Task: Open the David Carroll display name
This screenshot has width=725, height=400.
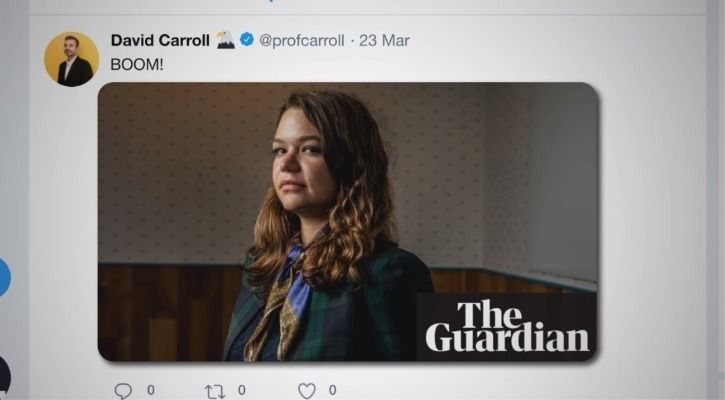Action: click(x=160, y=40)
